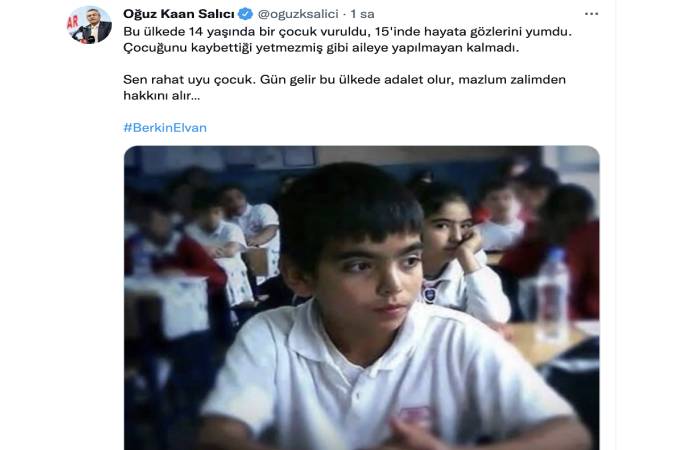The height and width of the screenshot is (450, 690).
Task: Click the red AR letters in avatar
Action: [x=73, y=22]
